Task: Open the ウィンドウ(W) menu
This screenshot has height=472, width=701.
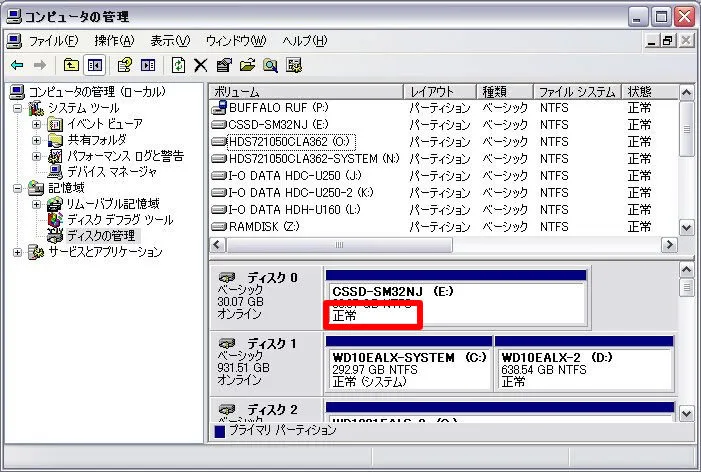Action: [x=236, y=41]
